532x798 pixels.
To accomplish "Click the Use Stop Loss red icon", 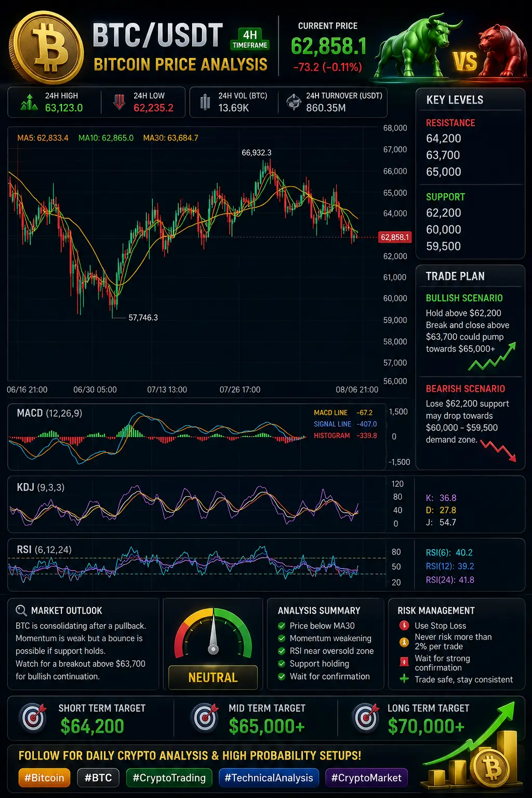I will click(404, 626).
